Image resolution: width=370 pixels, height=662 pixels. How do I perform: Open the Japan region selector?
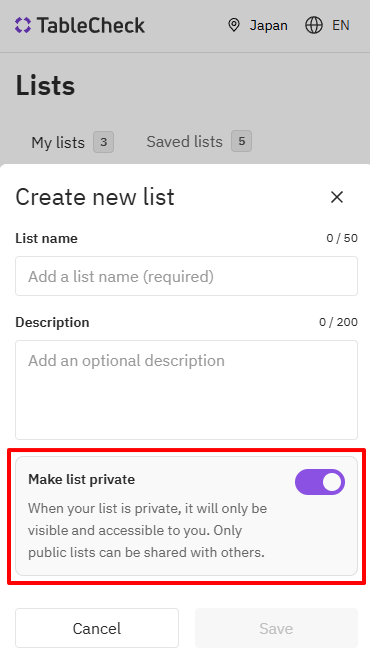pos(258,25)
